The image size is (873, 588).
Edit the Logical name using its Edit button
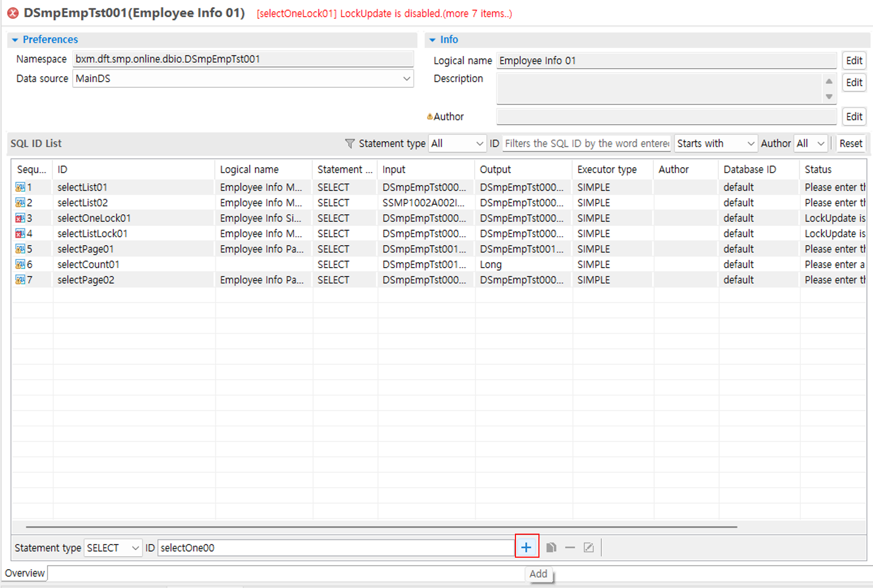click(854, 61)
